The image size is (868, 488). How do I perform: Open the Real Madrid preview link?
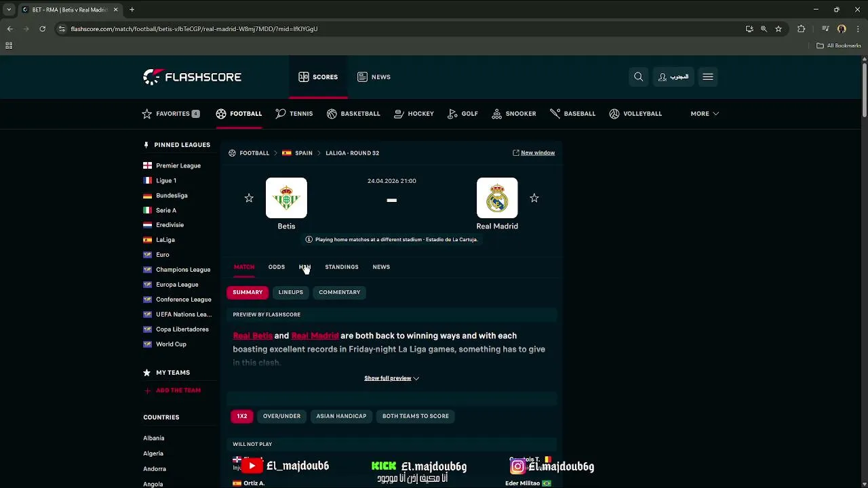pos(315,335)
